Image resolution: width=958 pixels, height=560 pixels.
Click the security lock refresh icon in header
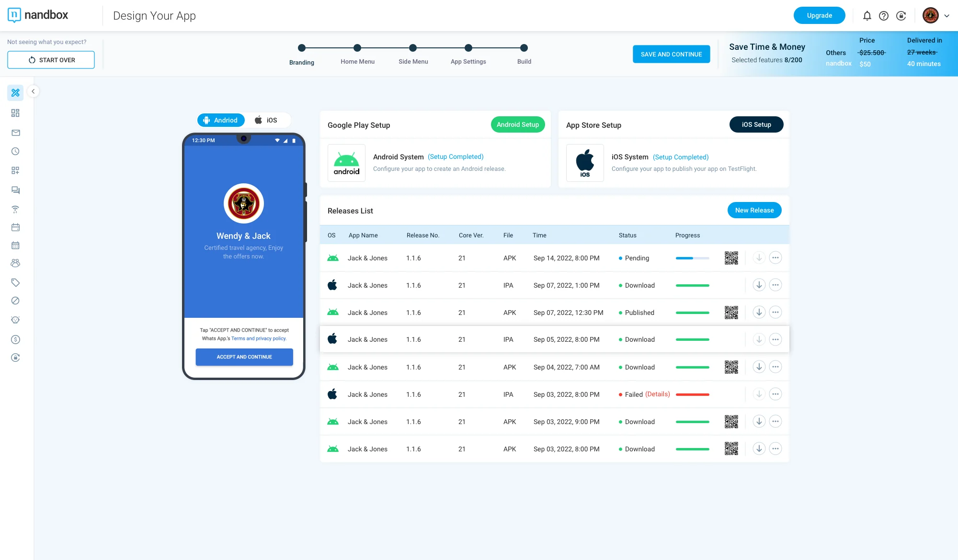pos(901,15)
